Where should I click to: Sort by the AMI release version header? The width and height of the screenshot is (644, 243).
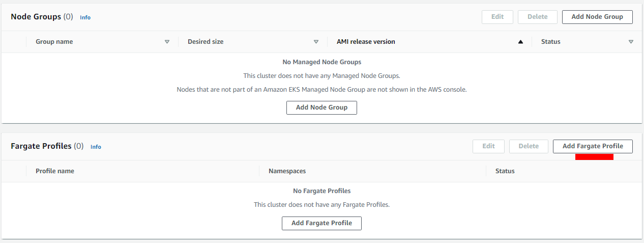pyautogui.click(x=366, y=42)
